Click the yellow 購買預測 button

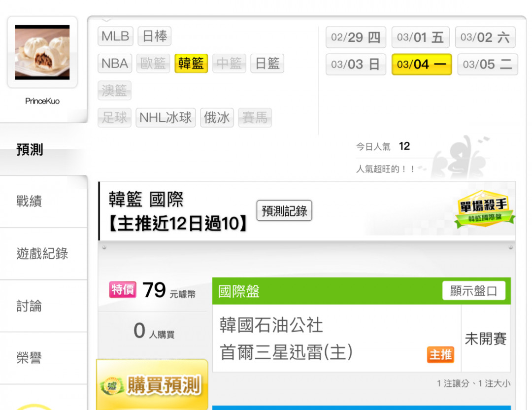point(152,384)
